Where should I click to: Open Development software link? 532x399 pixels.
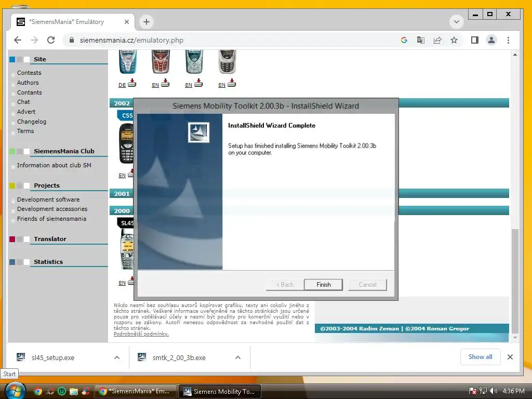point(48,199)
